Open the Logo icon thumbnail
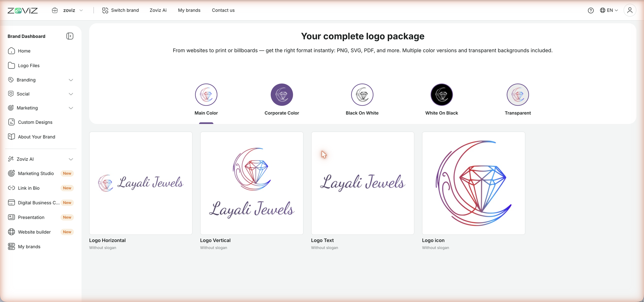Screen dimensions: 644x302 pos(474,183)
